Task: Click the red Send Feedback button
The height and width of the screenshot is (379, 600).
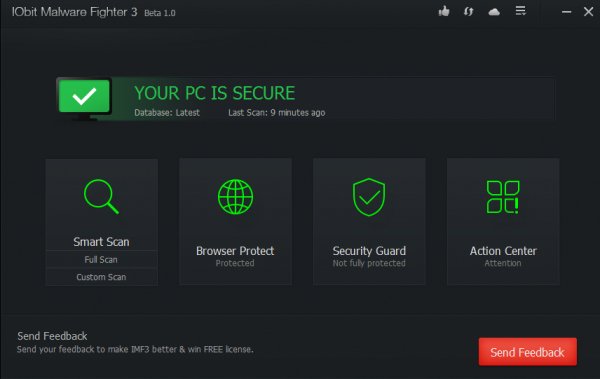Action: click(x=528, y=352)
